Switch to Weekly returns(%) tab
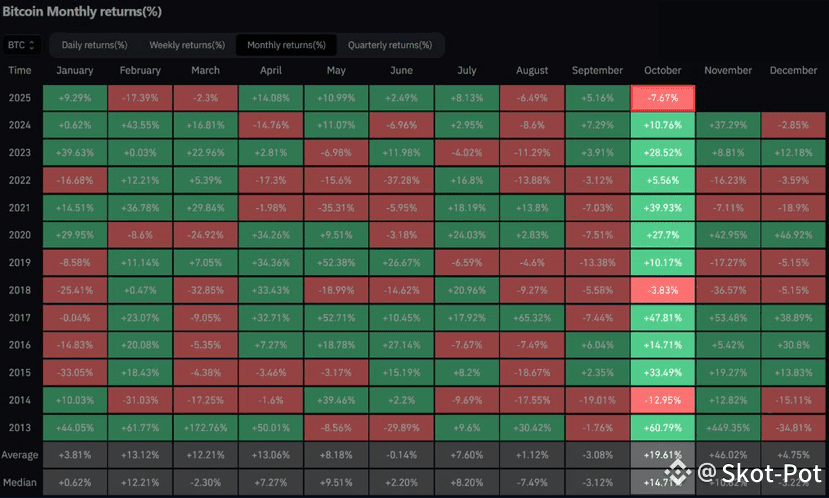The height and width of the screenshot is (498, 829). [x=187, y=45]
